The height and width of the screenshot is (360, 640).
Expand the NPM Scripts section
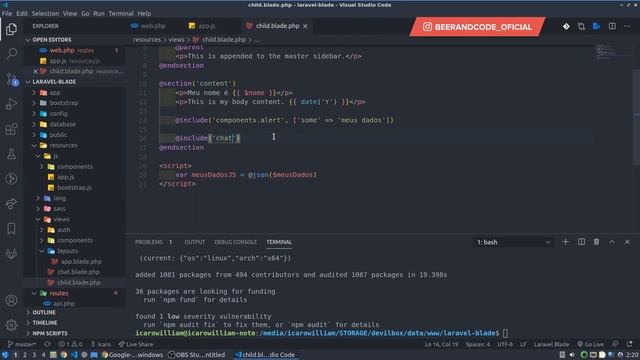[50, 333]
